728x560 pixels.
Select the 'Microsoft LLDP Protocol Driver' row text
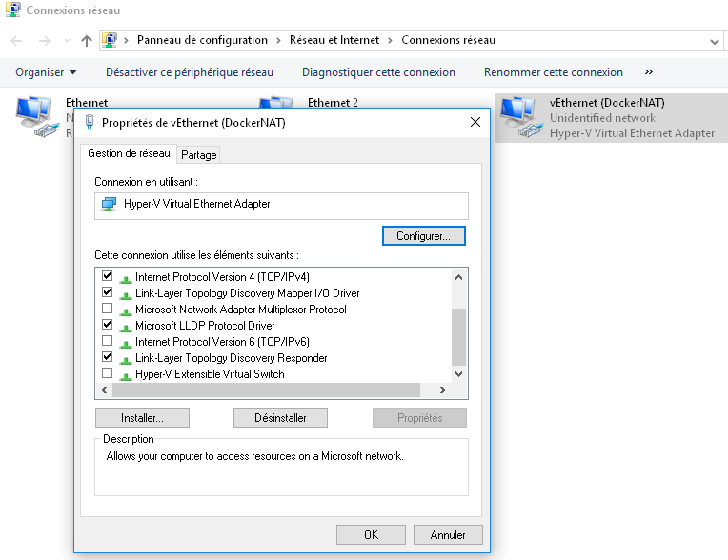tap(205, 326)
